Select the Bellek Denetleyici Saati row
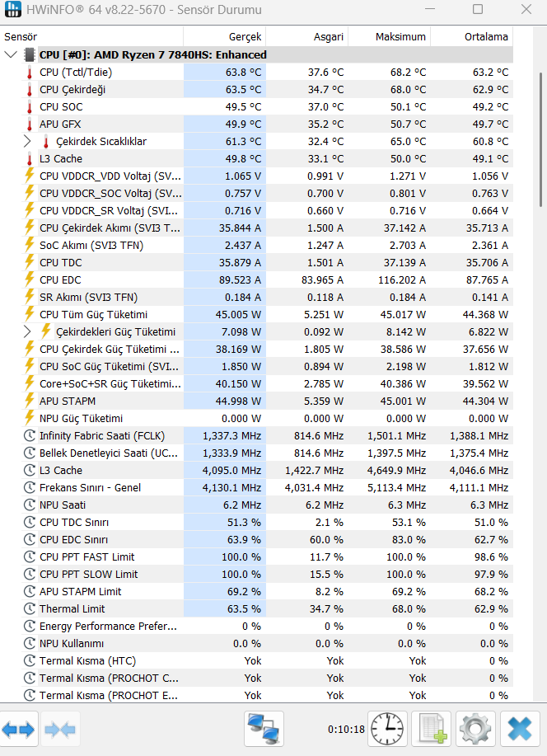Screen dimensions: 547x756 pos(267,453)
